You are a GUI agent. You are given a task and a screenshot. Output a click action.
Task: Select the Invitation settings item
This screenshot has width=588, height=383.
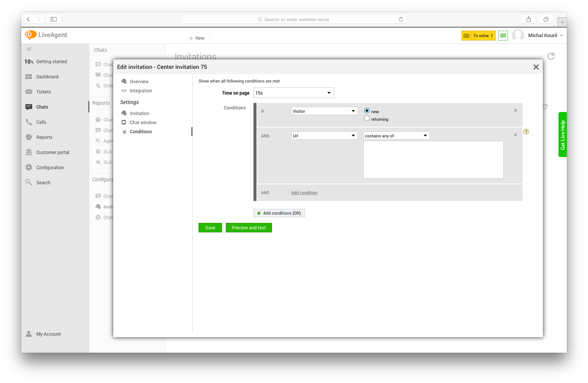click(x=139, y=114)
